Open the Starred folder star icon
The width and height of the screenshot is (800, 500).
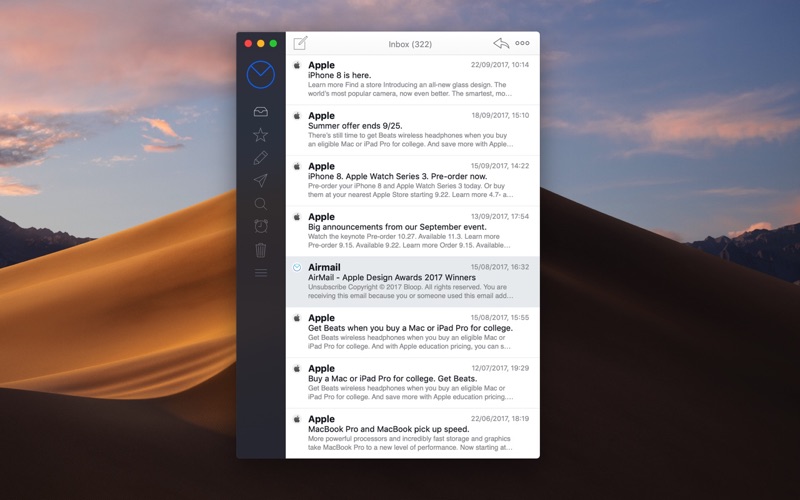260,135
